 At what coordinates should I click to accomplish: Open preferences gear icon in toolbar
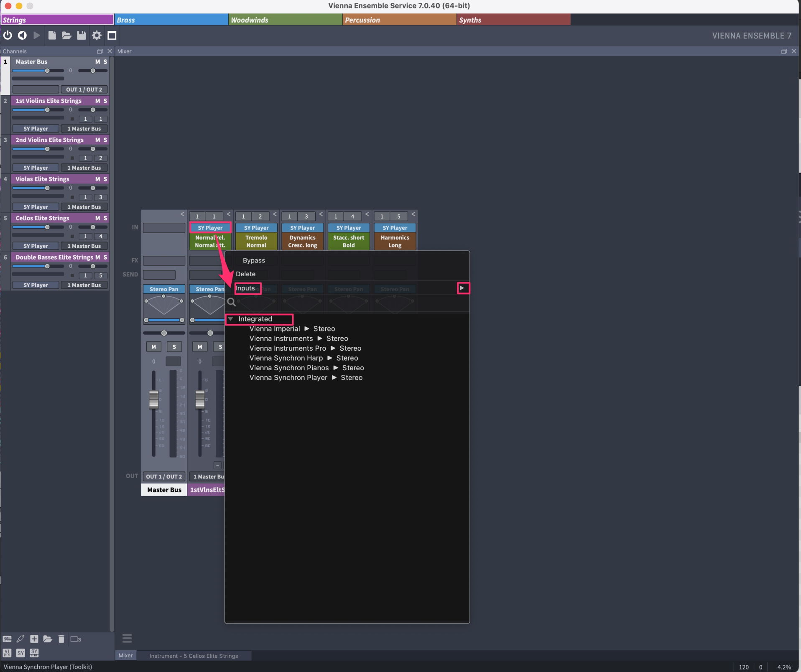97,36
